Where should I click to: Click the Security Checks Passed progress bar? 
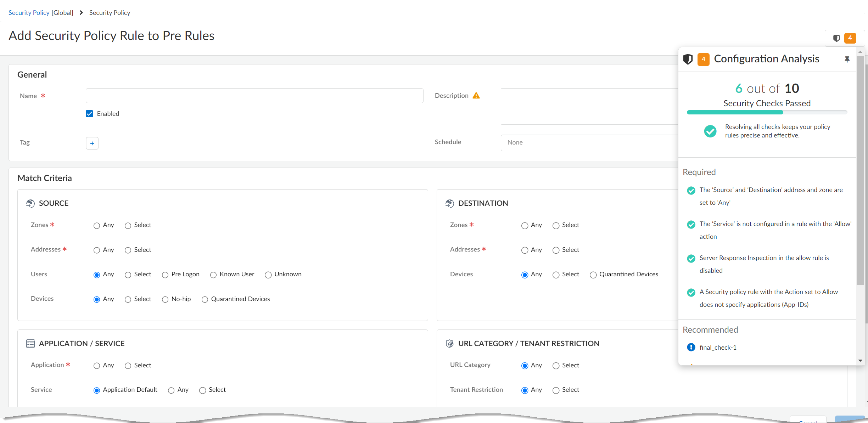pos(767,112)
